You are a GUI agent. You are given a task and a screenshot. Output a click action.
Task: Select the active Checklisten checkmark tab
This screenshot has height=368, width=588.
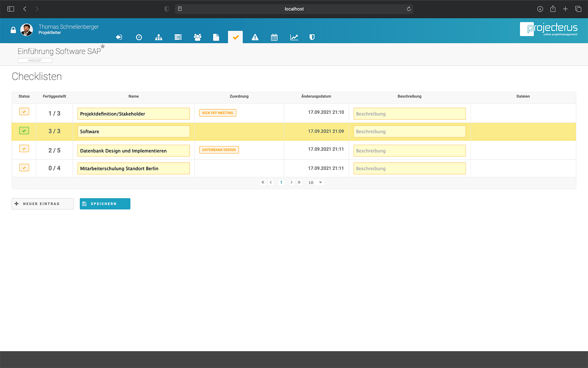click(235, 37)
